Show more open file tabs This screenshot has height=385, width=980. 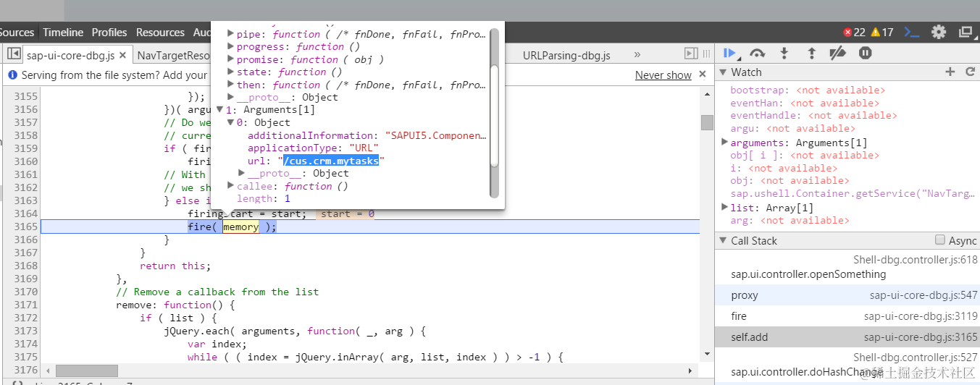(637, 54)
